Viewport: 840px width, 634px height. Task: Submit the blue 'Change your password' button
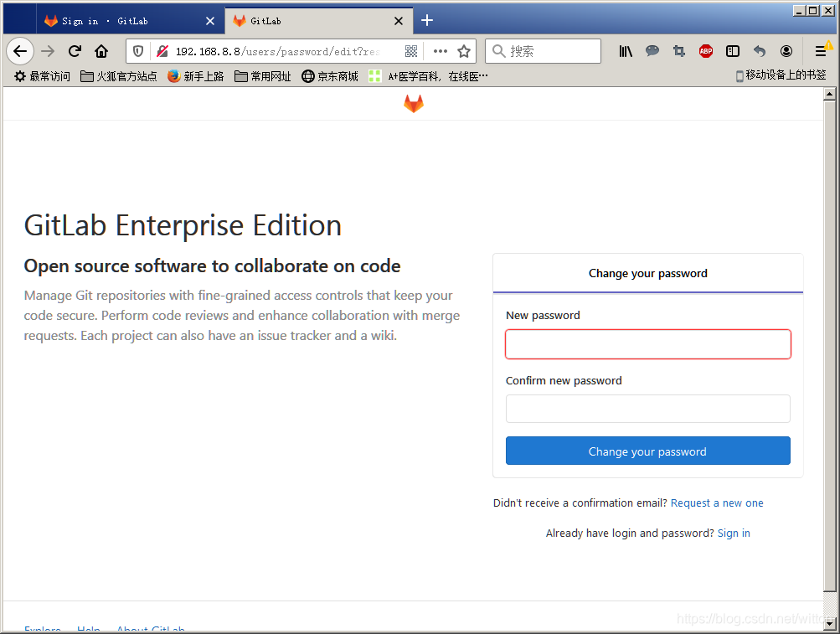coord(647,451)
